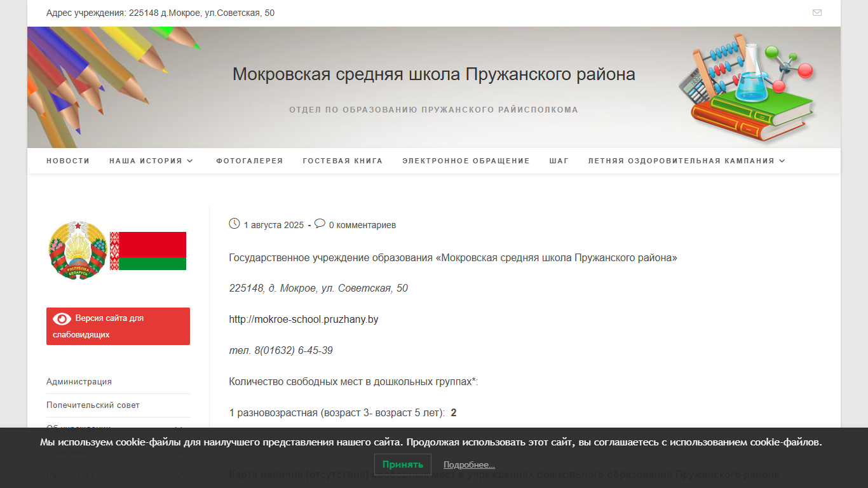Screen dimensions: 868x488
Task: Click the clock icon beside the date
Action: pyautogui.click(x=234, y=224)
